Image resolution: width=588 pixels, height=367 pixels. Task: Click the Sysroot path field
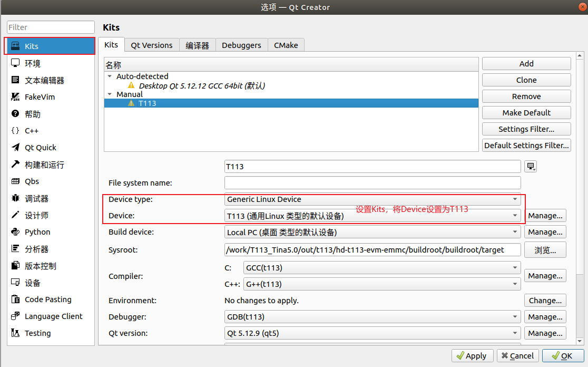[373, 250]
